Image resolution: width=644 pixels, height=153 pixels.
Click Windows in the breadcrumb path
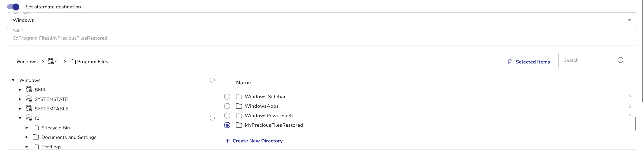coord(27,62)
